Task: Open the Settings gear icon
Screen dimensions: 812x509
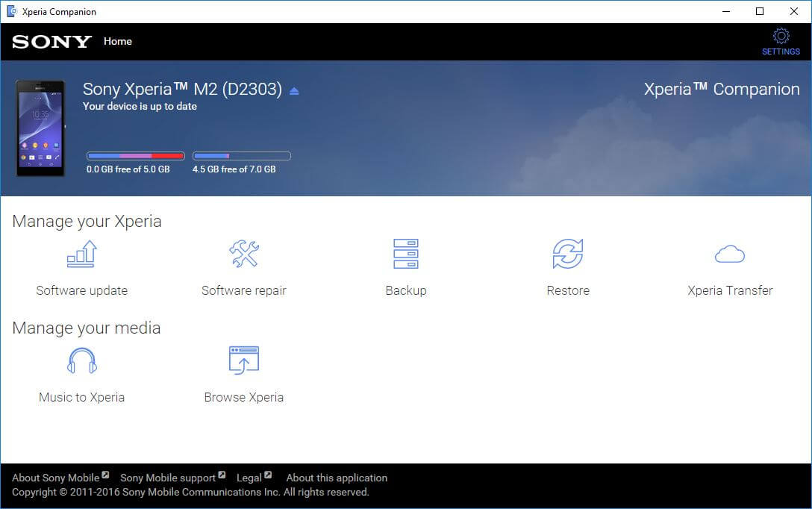Action: [781, 36]
